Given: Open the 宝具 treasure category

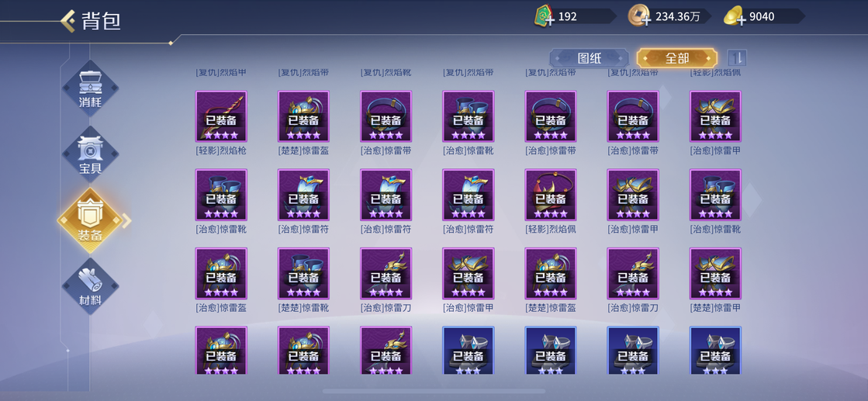Looking at the screenshot, I should click(x=90, y=154).
